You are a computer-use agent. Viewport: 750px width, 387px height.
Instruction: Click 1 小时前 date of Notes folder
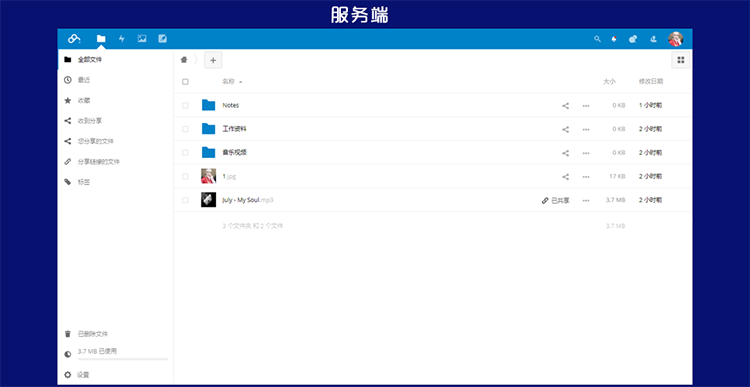[651, 105]
